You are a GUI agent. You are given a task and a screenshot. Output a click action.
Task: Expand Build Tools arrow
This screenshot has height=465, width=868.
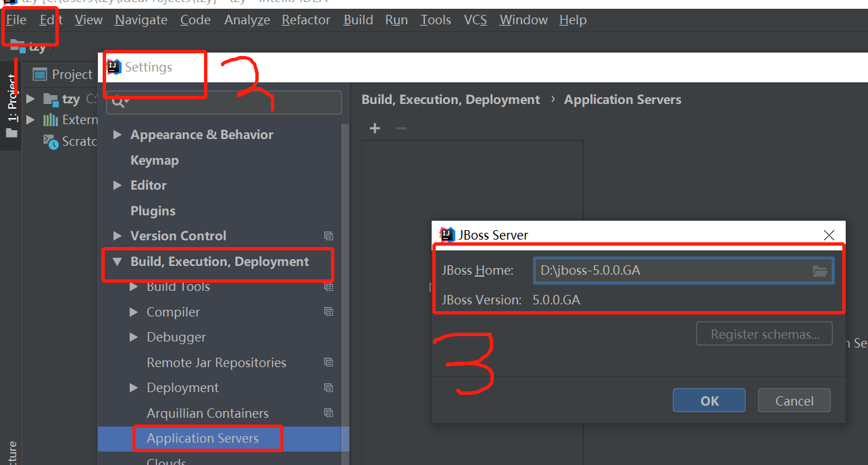pyautogui.click(x=134, y=287)
